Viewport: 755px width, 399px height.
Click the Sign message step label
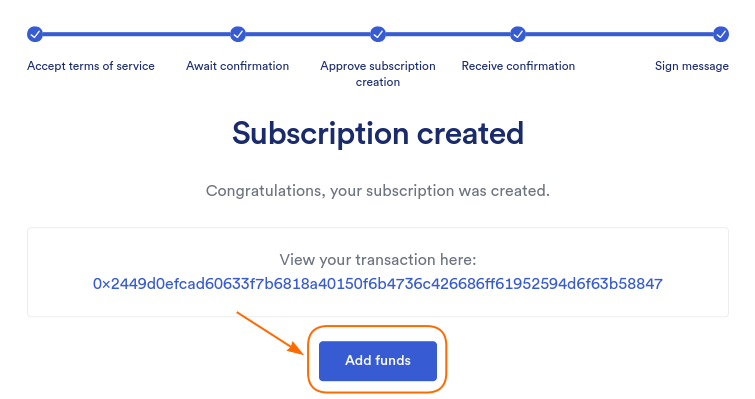tap(691, 66)
